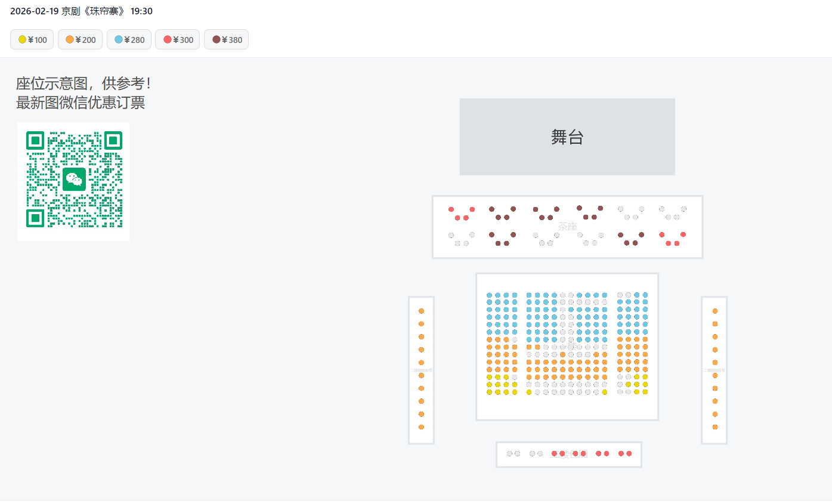Click the leftmost grey seat in the 二楼包厢 row
The image size is (832, 504).
tap(509, 453)
